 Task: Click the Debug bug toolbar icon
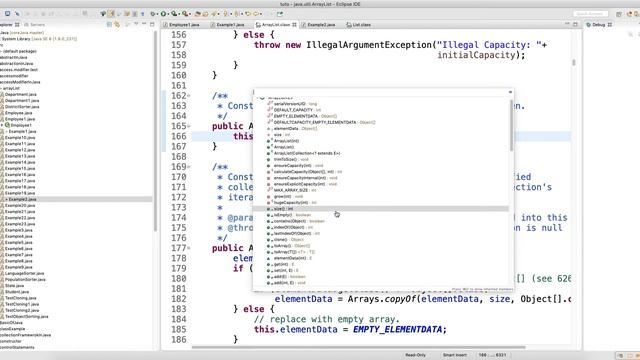153,14
